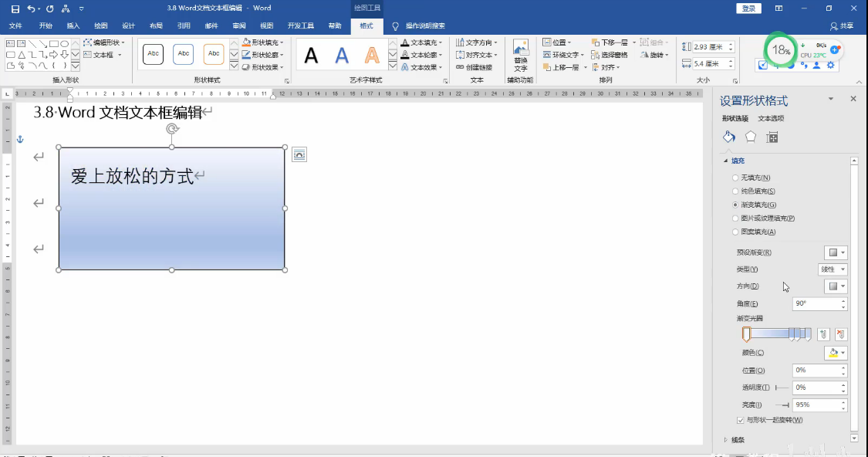Click the layout options icon beside text box
Viewport: 868px width, 457px height.
tap(299, 154)
